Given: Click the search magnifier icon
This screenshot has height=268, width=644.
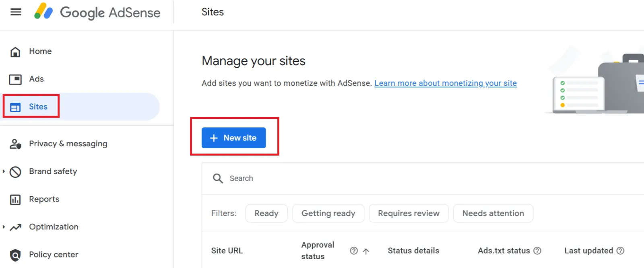Looking at the screenshot, I should pyautogui.click(x=218, y=179).
